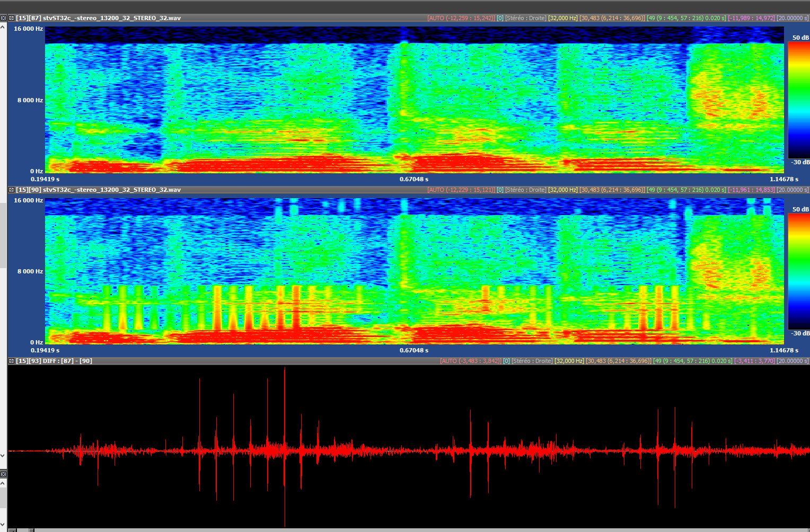Click the [0] field in the [90] panel header
The height and width of the screenshot is (532, 810).
pos(500,190)
